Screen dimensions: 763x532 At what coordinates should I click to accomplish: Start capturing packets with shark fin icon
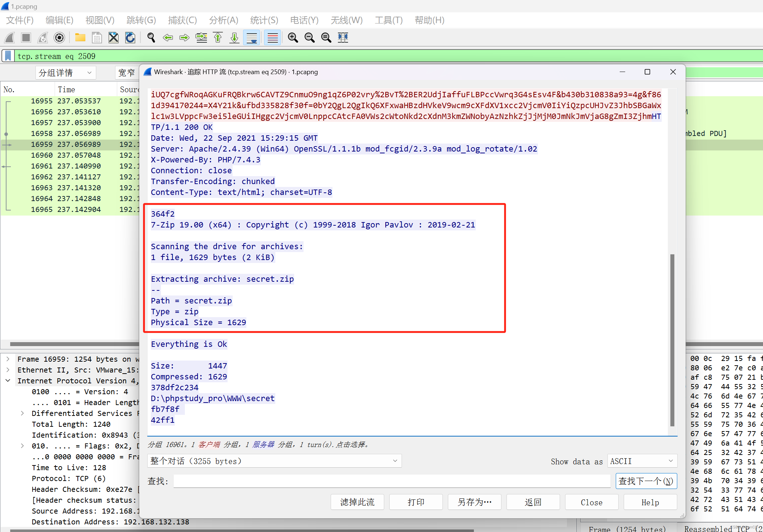click(x=10, y=38)
